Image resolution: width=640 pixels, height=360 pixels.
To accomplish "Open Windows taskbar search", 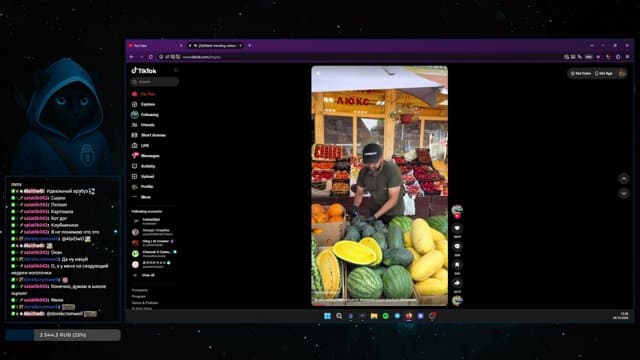I will (339, 316).
